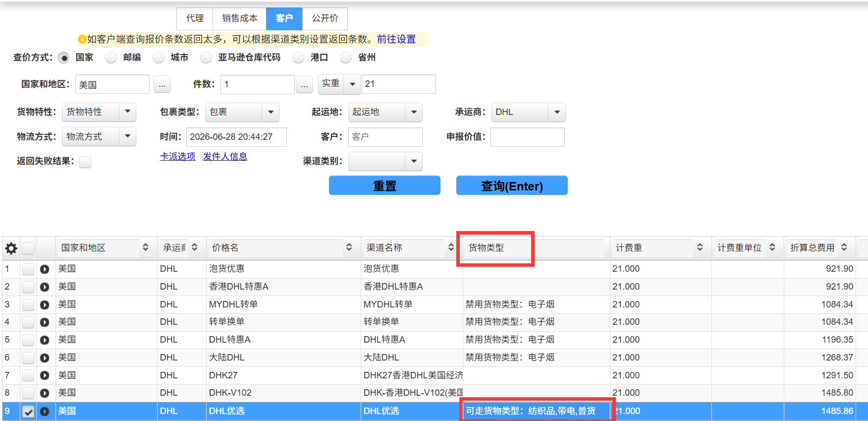Sort by 折算总费用 column arrows
Image resolution: width=868 pixels, height=421 pixels.
(x=844, y=247)
